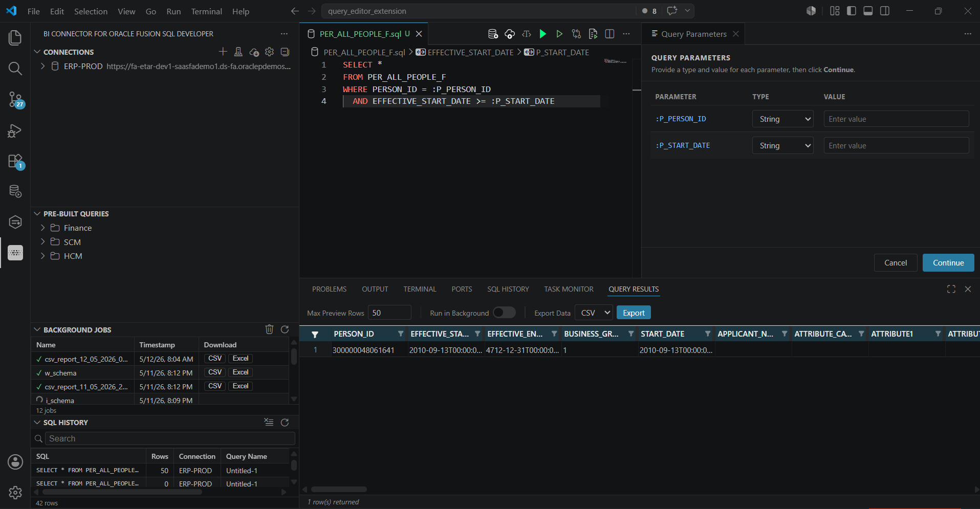The width and height of the screenshot is (980, 509).
Task: Download Excel for csv_report_11_05_2026 job
Action: point(241,386)
